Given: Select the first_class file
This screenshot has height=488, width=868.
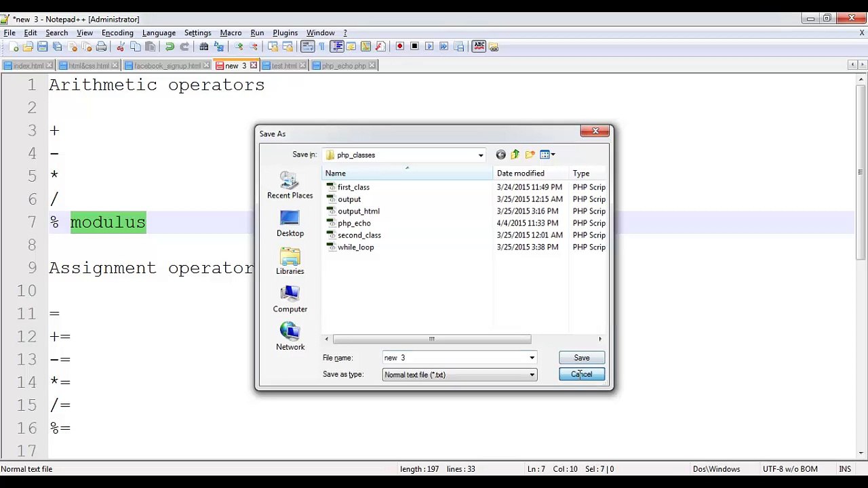Looking at the screenshot, I should point(353,187).
